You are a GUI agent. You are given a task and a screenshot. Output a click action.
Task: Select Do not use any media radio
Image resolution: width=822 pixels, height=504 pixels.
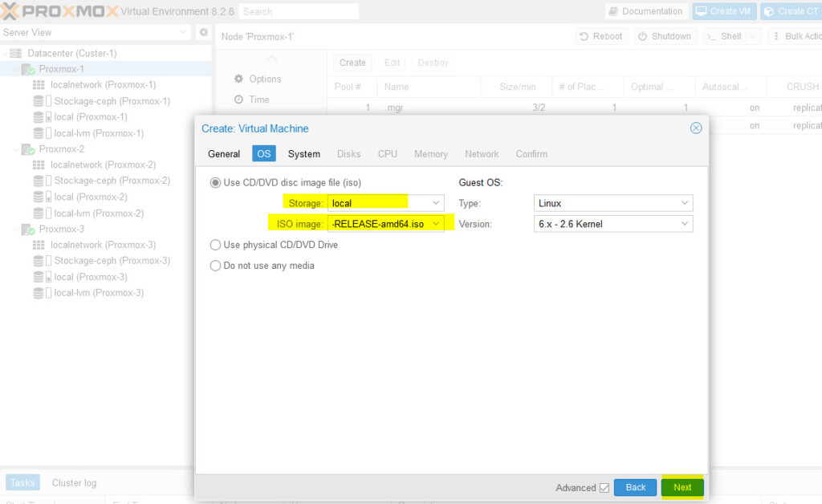(x=215, y=266)
